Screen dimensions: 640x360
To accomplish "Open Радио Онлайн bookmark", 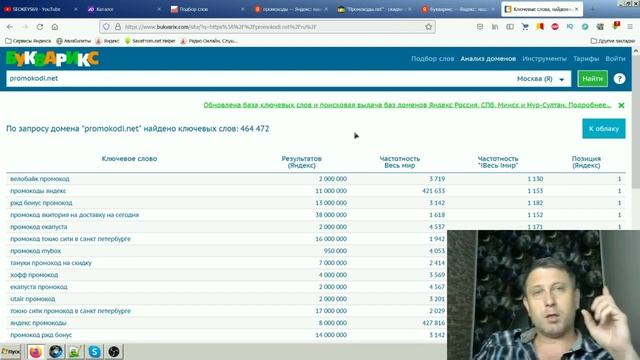I will point(209,41).
